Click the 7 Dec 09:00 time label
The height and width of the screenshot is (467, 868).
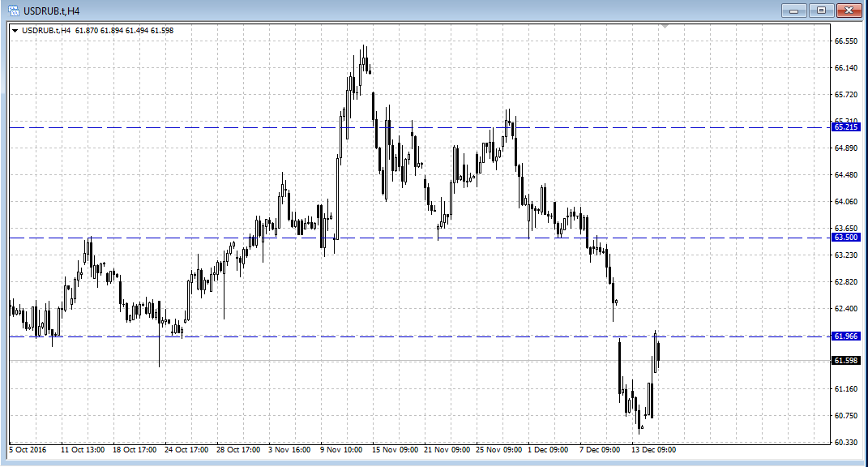[600, 450]
